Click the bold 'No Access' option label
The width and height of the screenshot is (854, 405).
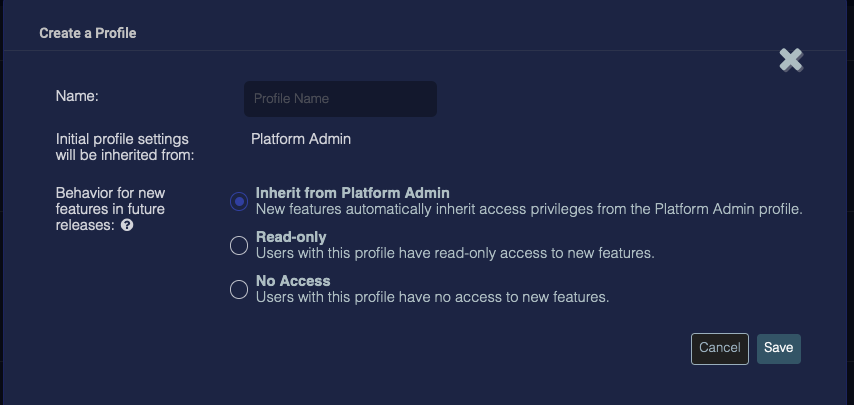point(293,281)
